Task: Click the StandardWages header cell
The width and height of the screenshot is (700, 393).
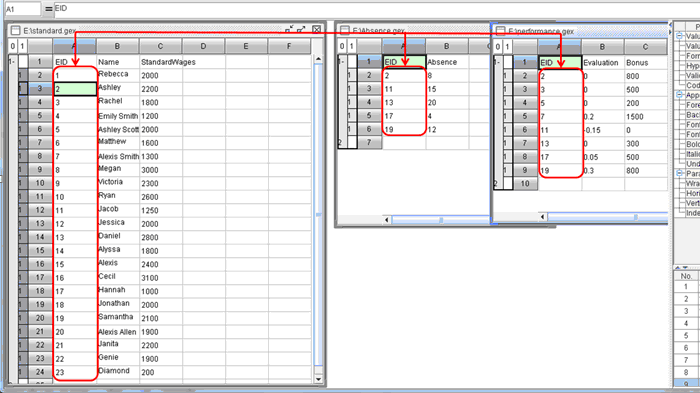Action: click(160, 62)
